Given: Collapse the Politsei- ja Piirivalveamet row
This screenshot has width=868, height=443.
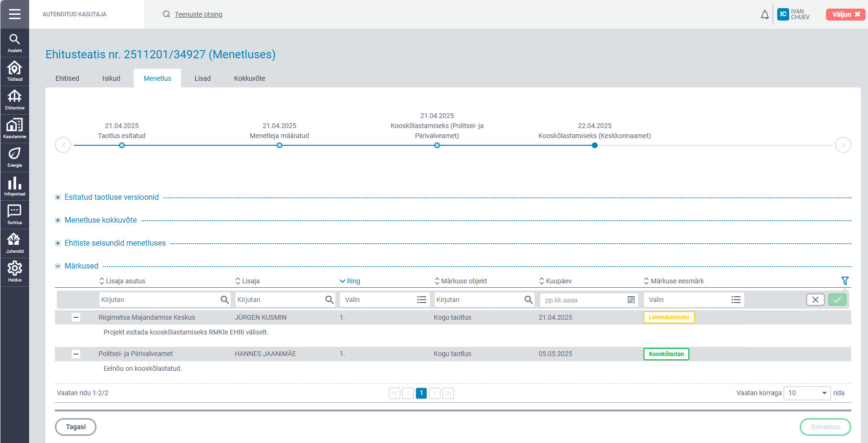Looking at the screenshot, I should pyautogui.click(x=76, y=354).
